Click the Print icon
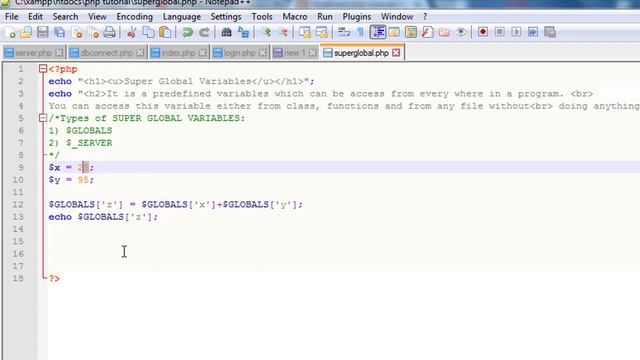 109,32
